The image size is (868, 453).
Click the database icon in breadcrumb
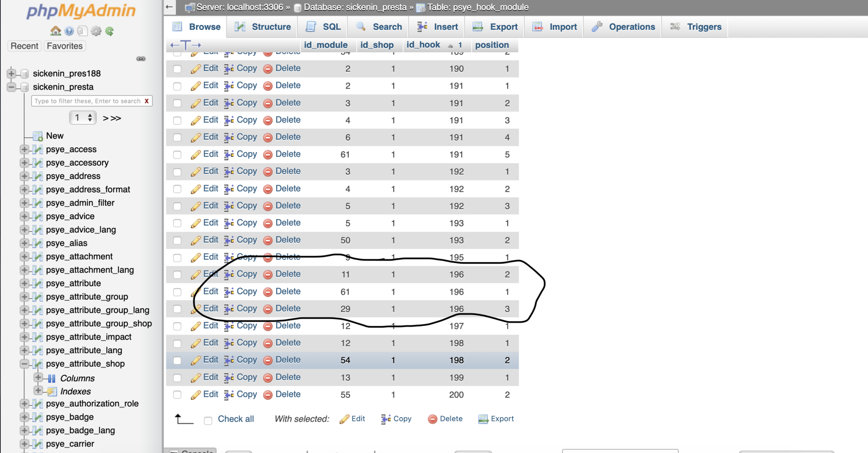297,7
